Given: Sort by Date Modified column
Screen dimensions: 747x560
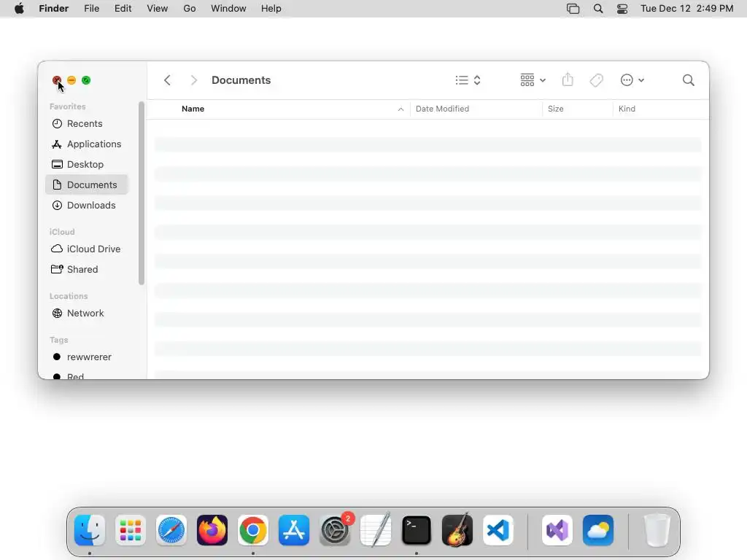Looking at the screenshot, I should pyautogui.click(x=442, y=109).
